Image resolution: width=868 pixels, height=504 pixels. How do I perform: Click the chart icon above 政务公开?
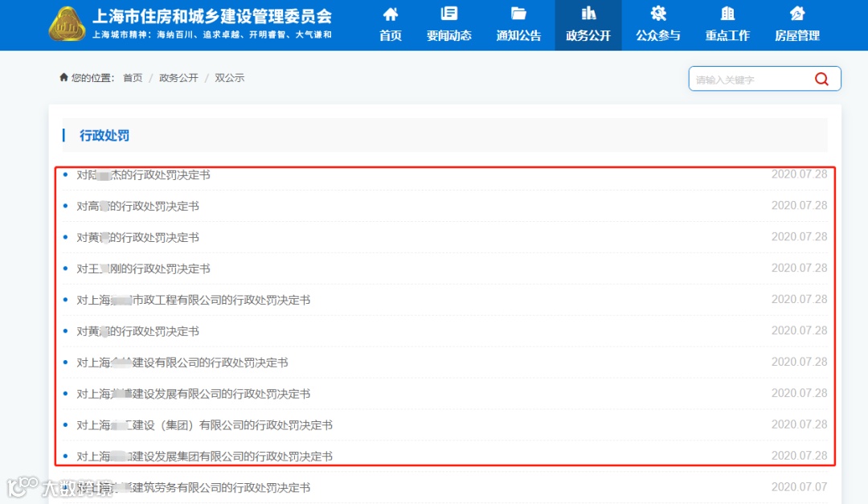click(588, 14)
